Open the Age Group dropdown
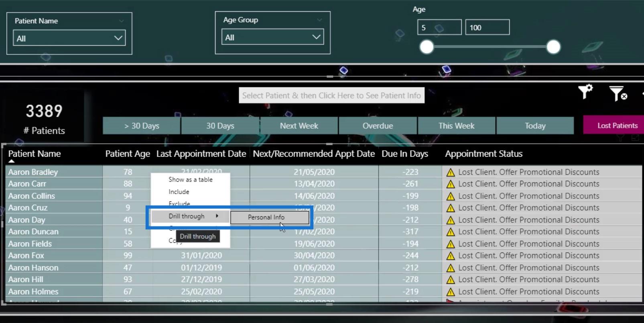This screenshot has width=644, height=323. tap(272, 37)
